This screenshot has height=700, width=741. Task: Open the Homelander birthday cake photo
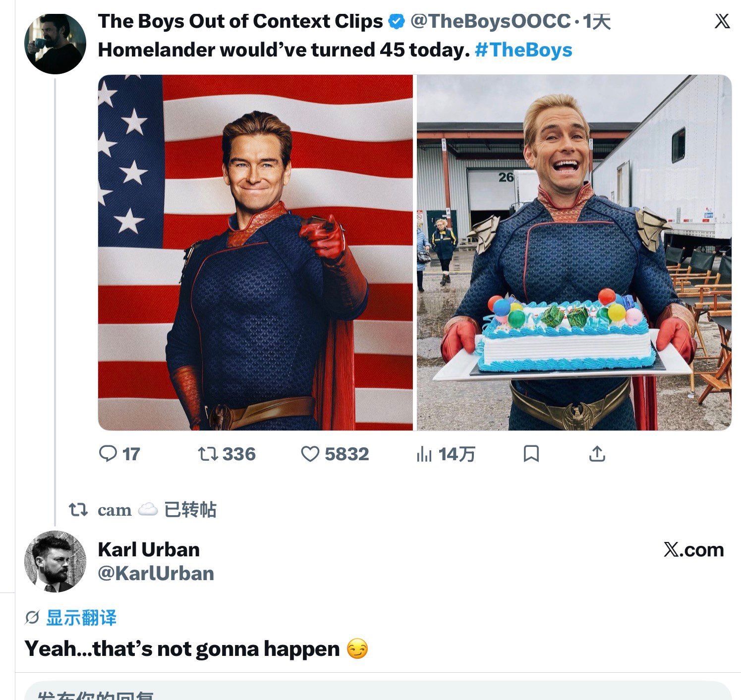click(574, 253)
